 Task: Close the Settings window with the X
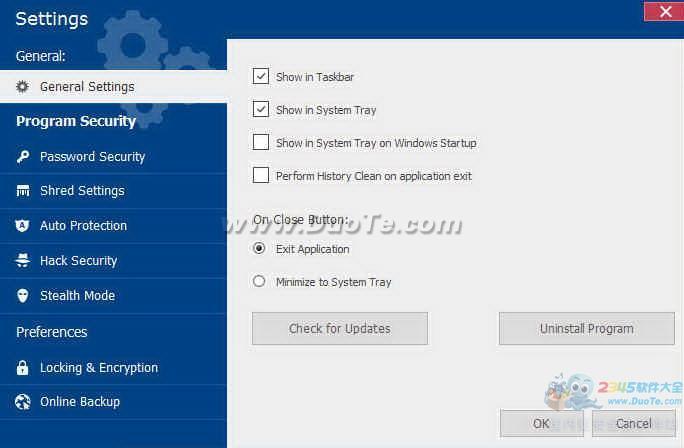[664, 11]
